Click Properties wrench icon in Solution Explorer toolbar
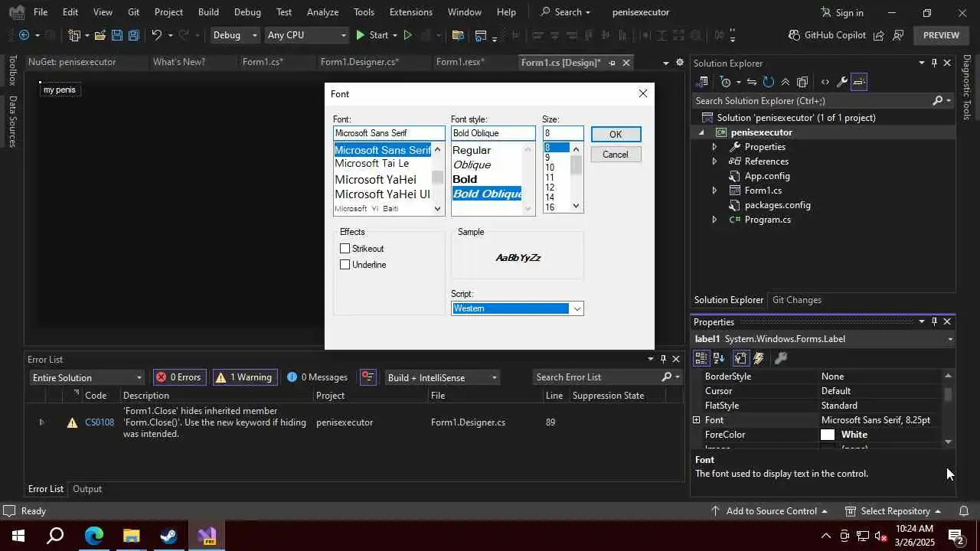980x551 pixels. pyautogui.click(x=841, y=82)
